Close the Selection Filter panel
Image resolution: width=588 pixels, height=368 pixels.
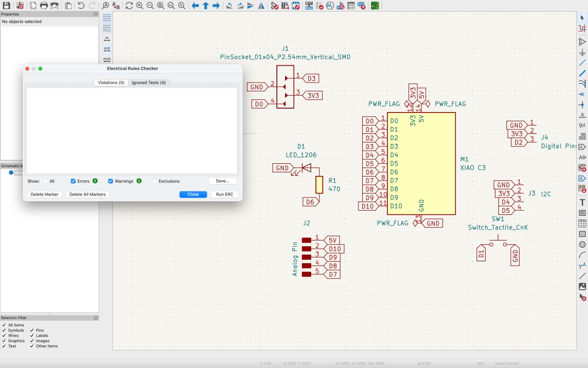point(96,318)
